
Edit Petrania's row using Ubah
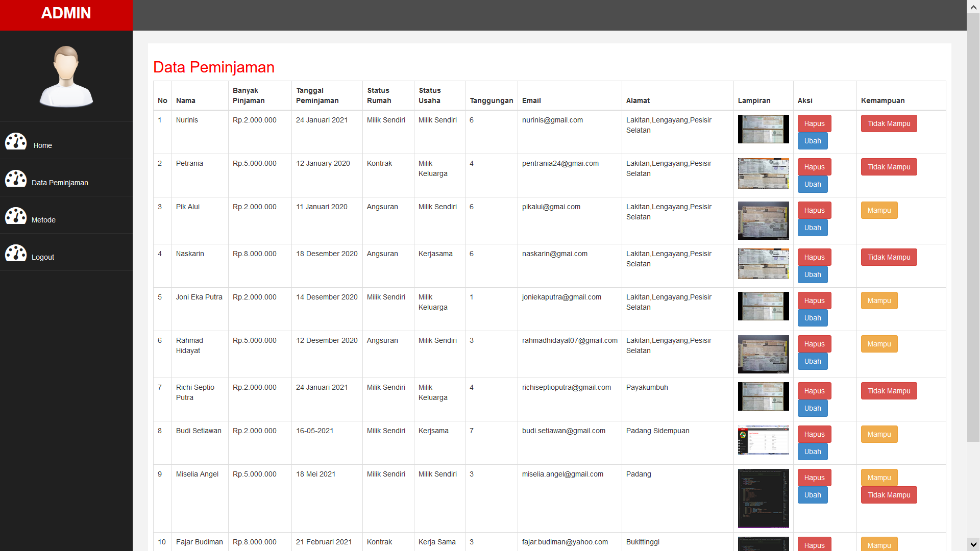(813, 184)
